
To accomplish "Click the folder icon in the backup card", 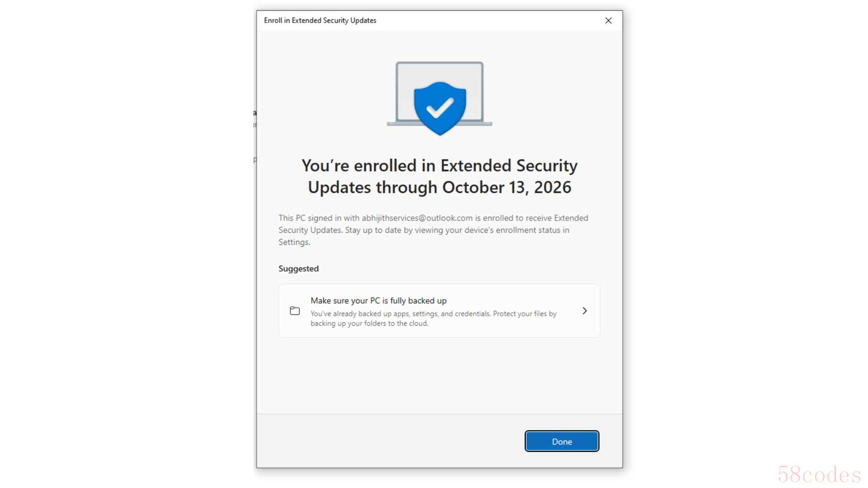I will [295, 311].
